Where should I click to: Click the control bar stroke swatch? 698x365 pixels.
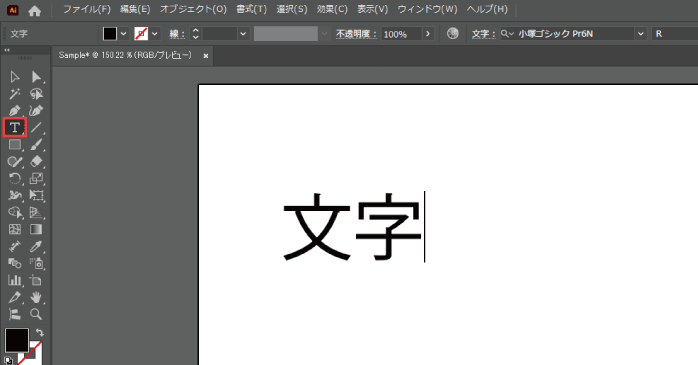pyautogui.click(x=141, y=34)
